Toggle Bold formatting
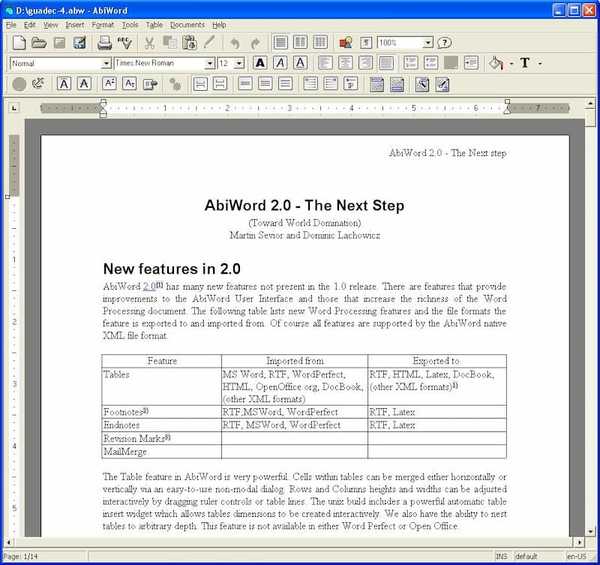The width and height of the screenshot is (600, 565). (260, 63)
